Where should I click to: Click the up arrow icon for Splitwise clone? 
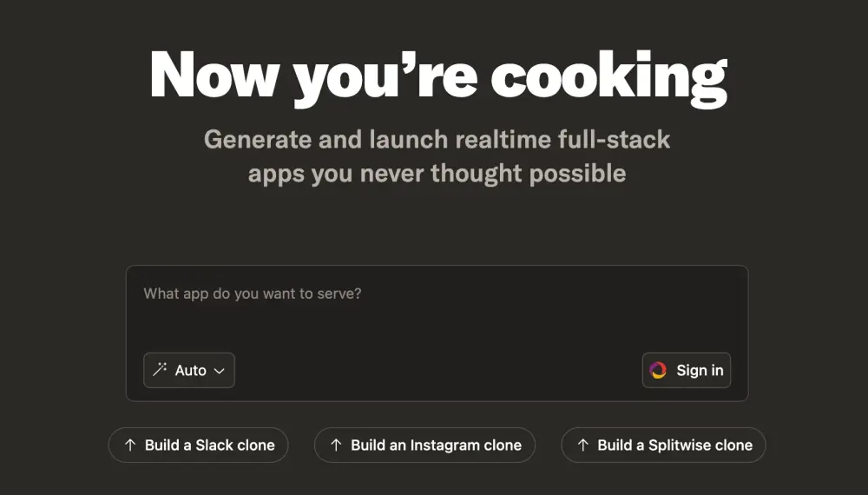tap(583, 445)
